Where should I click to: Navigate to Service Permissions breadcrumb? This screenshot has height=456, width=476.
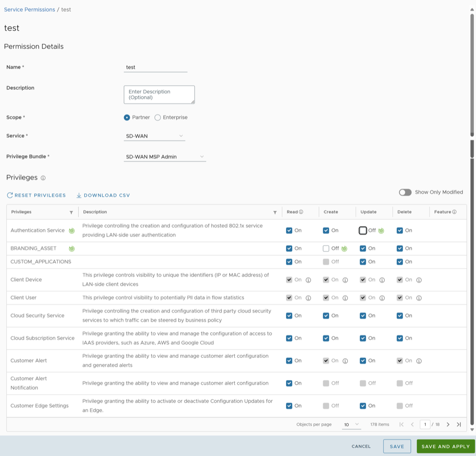tap(29, 10)
